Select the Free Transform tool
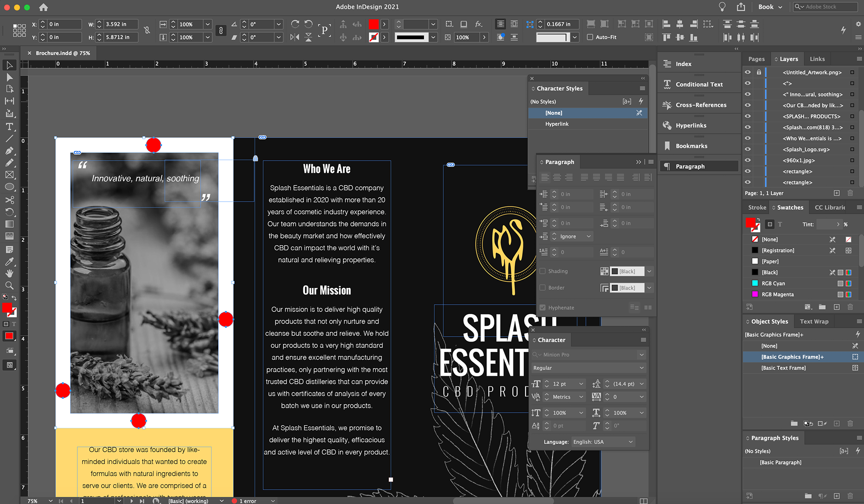Image resolution: width=864 pixels, height=504 pixels. point(9,212)
